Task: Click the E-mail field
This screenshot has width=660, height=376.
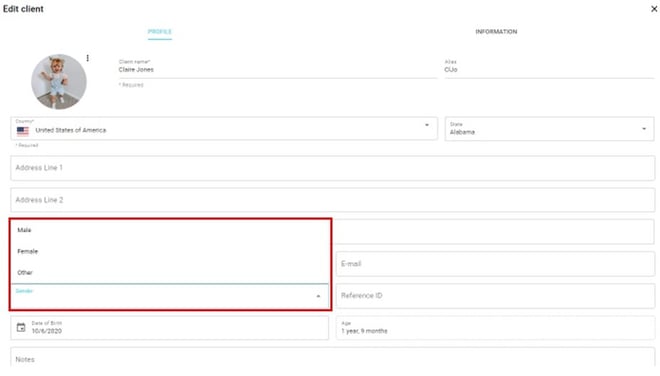Action: tap(495, 264)
